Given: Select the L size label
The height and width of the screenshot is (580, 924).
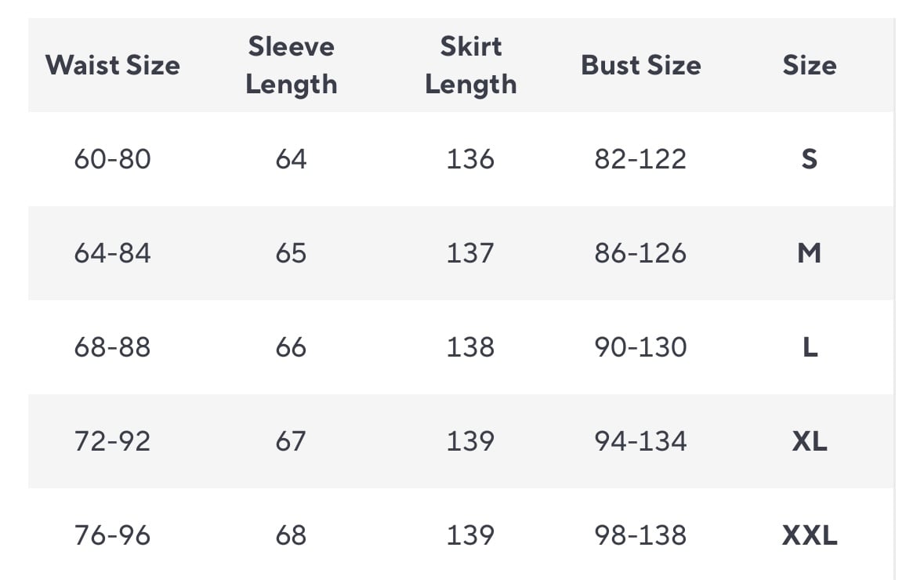Looking at the screenshot, I should (810, 347).
